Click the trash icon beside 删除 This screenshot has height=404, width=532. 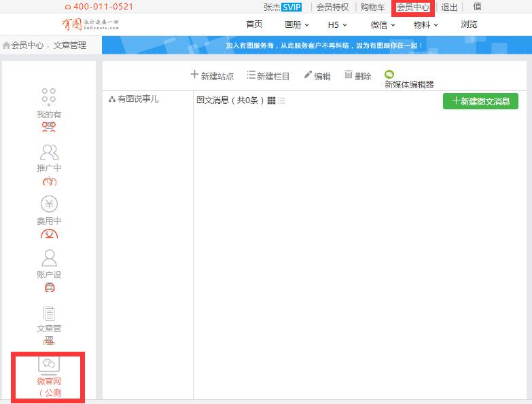[348, 74]
